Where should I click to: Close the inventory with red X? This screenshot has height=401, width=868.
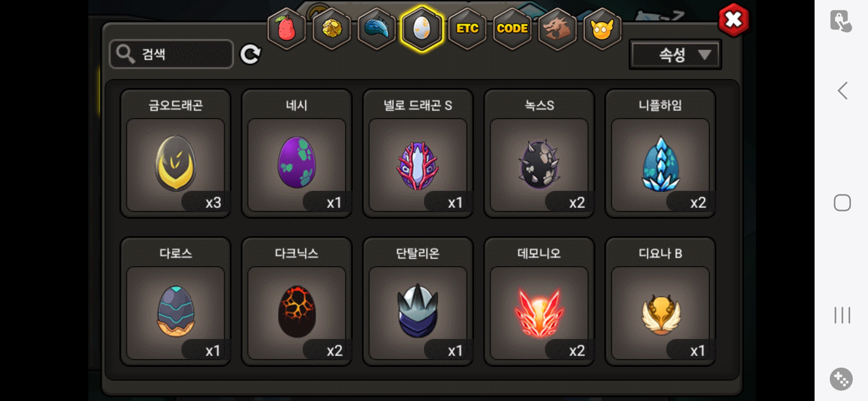click(x=733, y=20)
